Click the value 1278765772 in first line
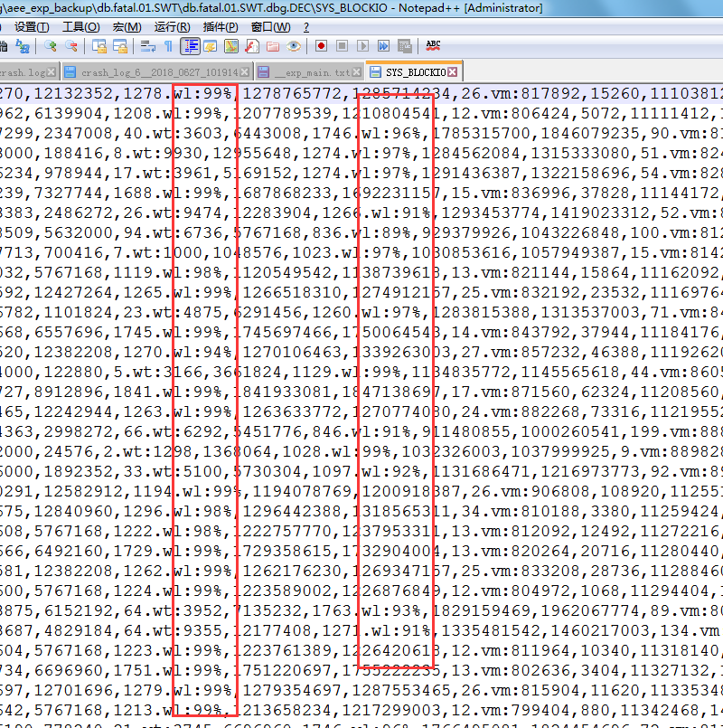This screenshot has width=723, height=728. [x=292, y=94]
